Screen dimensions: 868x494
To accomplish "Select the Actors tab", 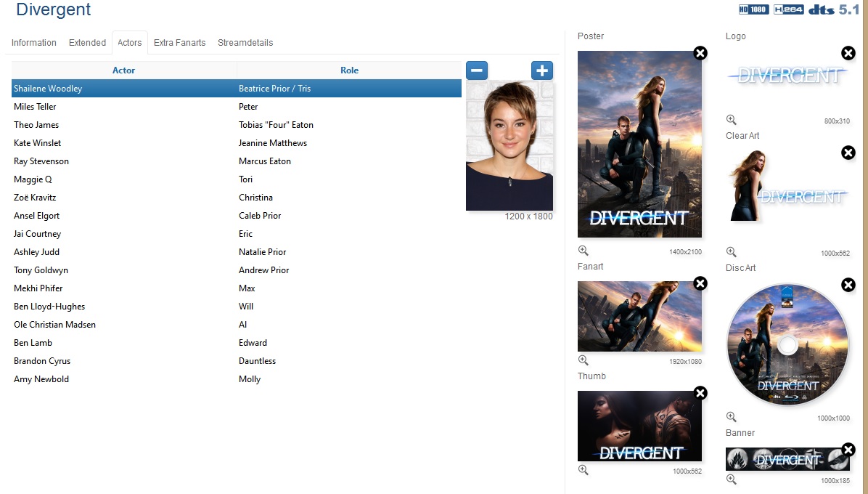I will pos(129,43).
